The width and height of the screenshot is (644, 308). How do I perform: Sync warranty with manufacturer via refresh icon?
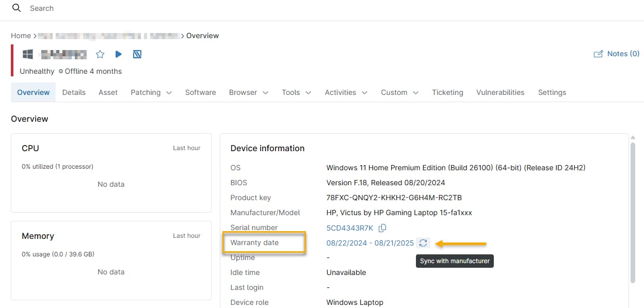click(423, 242)
